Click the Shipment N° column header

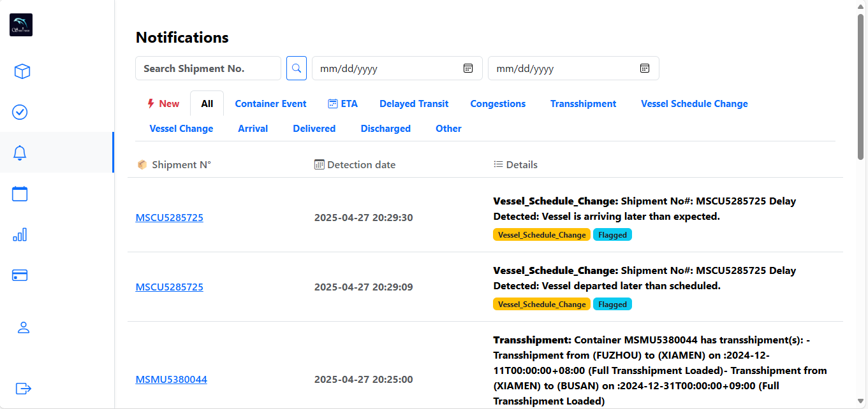pyautogui.click(x=174, y=164)
